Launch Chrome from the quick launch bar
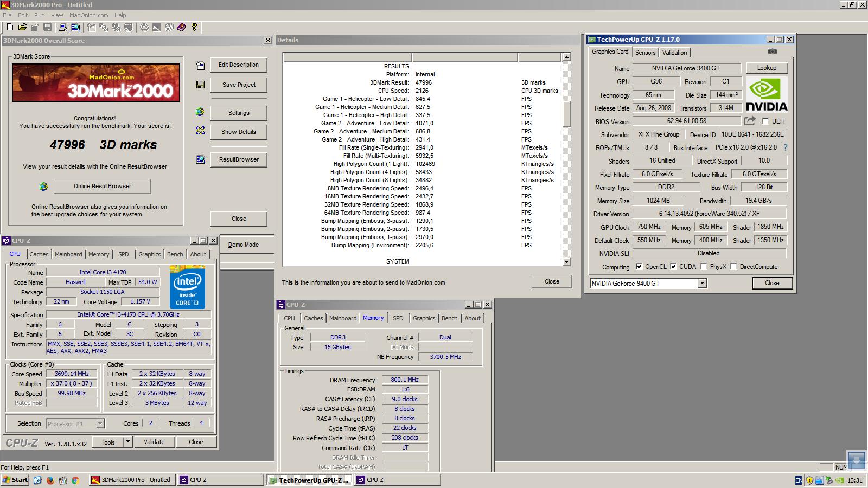Image resolution: width=868 pixels, height=488 pixels. (75, 480)
